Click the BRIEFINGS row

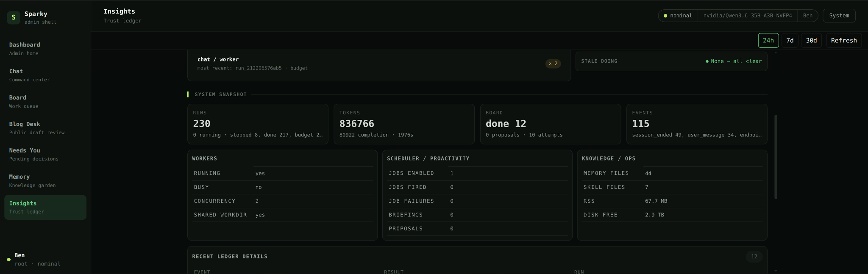point(477,215)
